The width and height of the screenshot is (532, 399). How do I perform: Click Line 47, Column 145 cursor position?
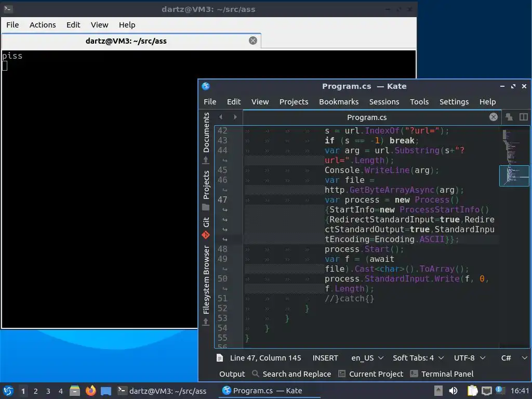[x=265, y=358]
